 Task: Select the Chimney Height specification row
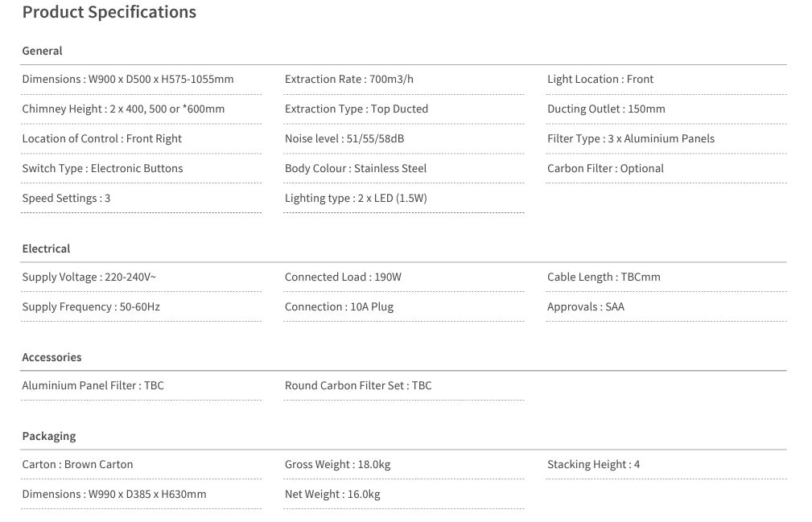(x=123, y=109)
